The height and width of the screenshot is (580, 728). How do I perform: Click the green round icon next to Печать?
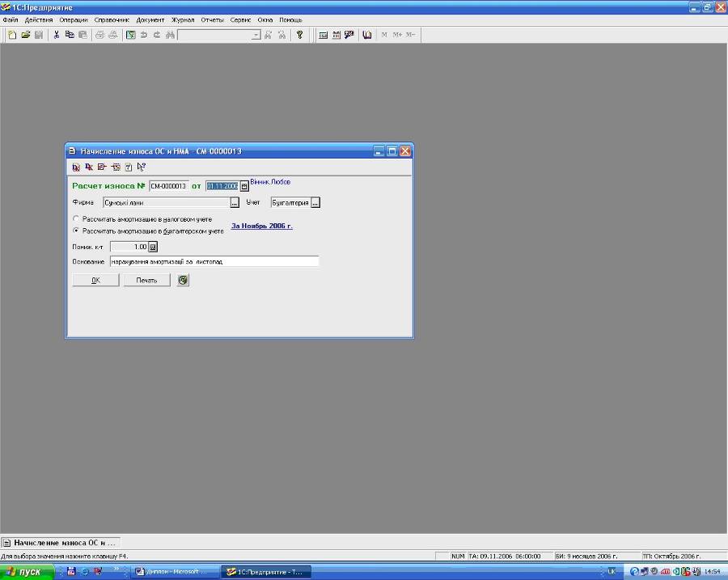pos(183,280)
